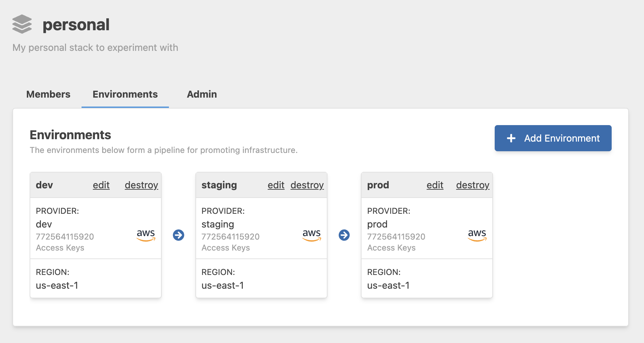Destroy the prod environment
Viewport: 644px width, 343px height.
click(472, 185)
